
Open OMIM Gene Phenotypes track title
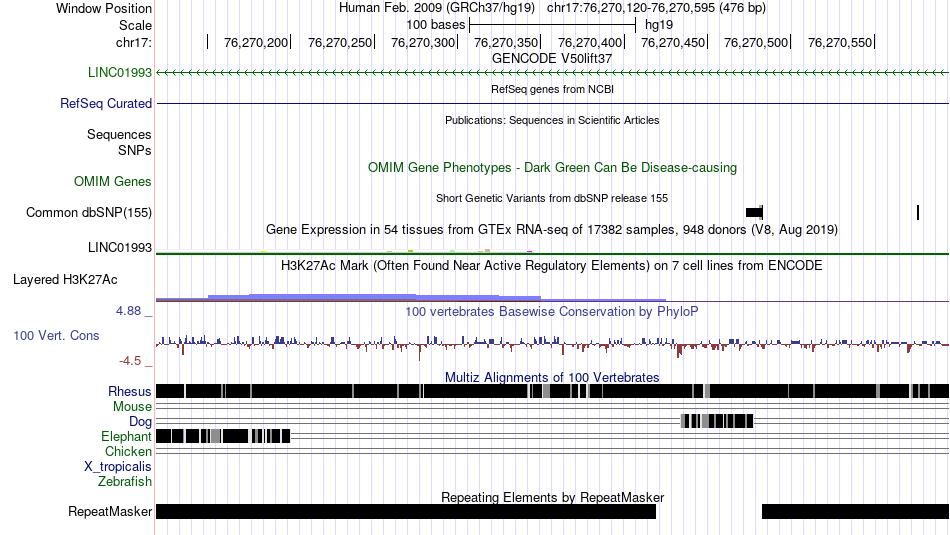552,168
